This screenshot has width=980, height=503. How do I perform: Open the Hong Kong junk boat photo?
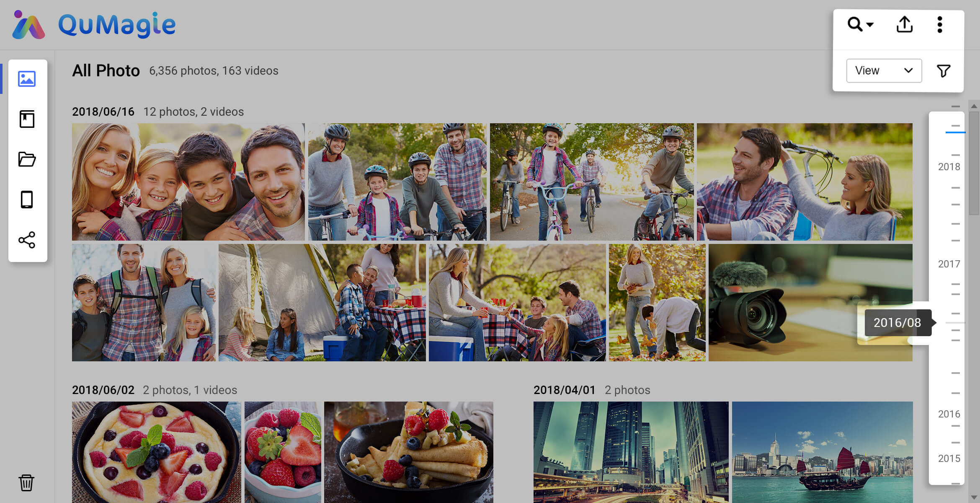point(822,452)
